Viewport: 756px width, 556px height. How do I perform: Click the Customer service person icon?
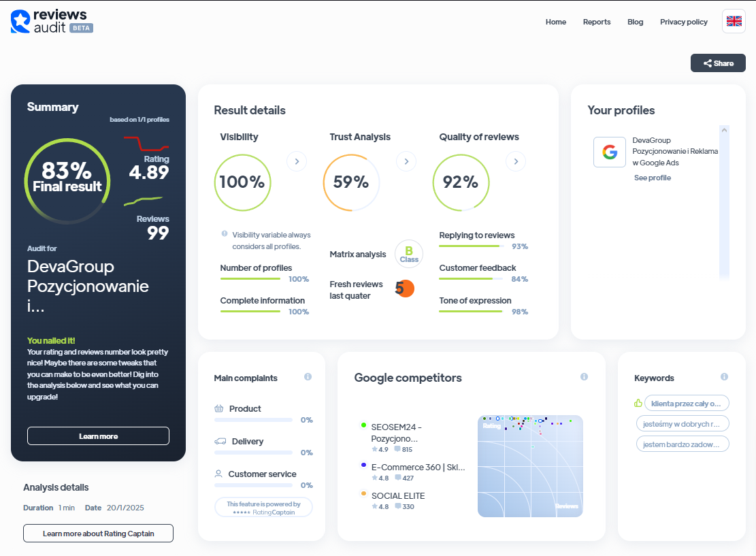(x=218, y=474)
